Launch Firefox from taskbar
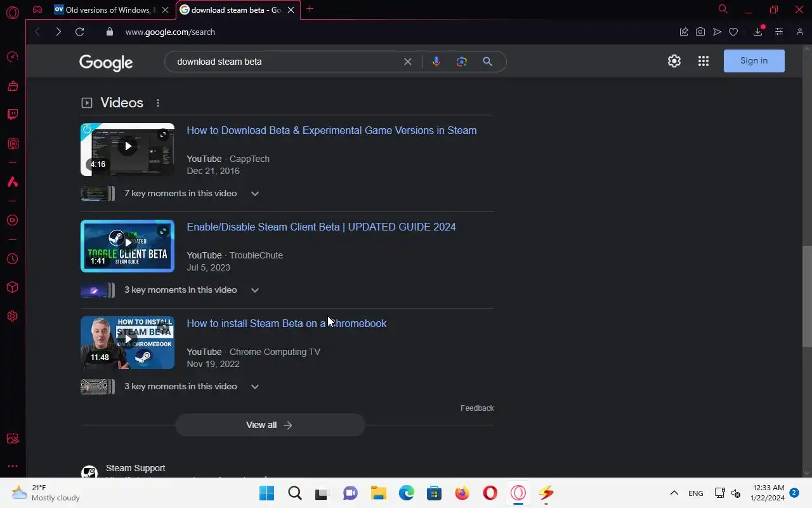 pyautogui.click(x=462, y=493)
